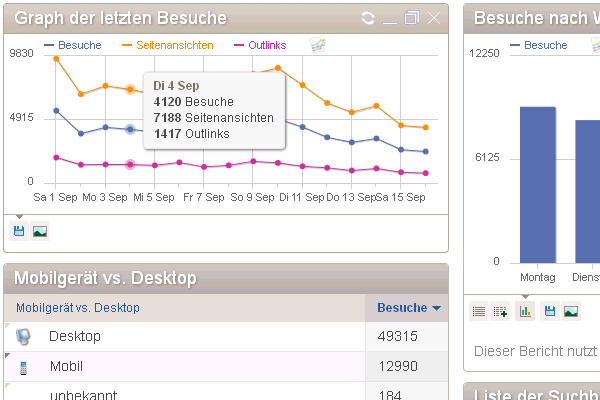
Task: Click the highlighted Besuche point for Di 4 Sep
Action: (x=130, y=129)
